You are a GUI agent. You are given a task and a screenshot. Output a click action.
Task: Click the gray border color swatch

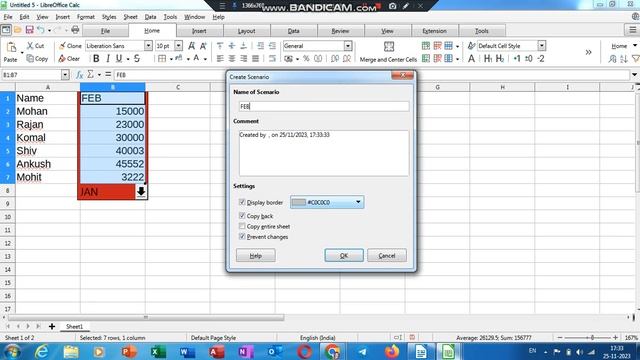tap(299, 202)
